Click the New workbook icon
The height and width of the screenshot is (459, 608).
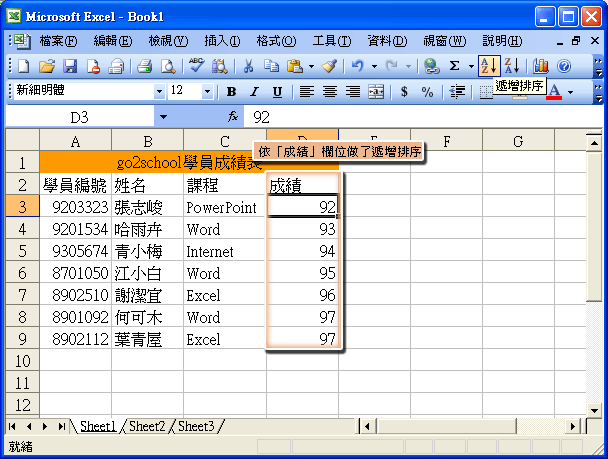click(x=24, y=67)
